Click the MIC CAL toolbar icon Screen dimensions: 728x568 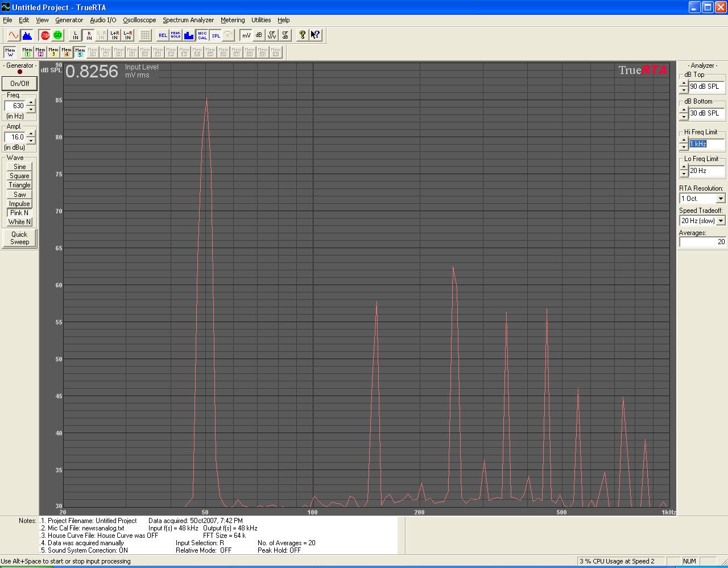pos(202,35)
